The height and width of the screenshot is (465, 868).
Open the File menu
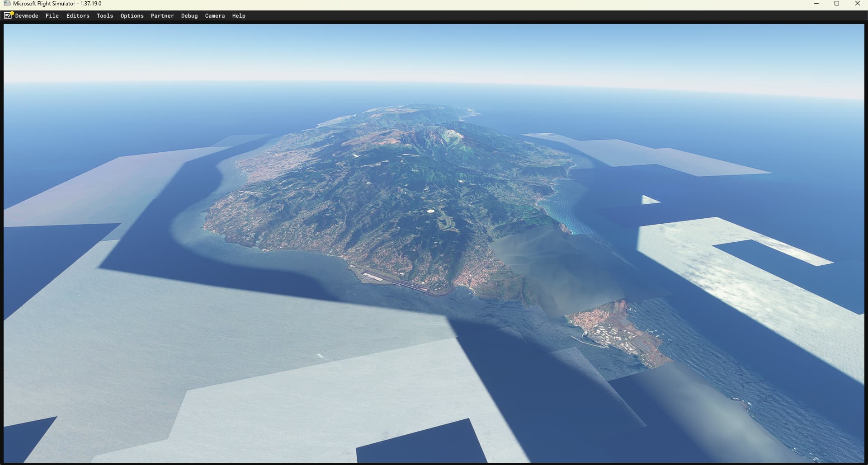(52, 16)
